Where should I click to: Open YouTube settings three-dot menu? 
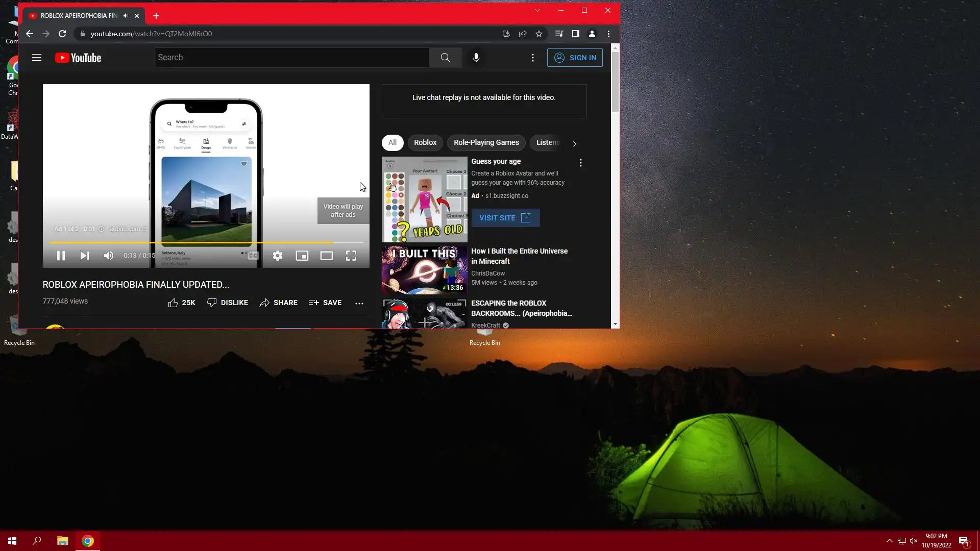click(x=533, y=58)
